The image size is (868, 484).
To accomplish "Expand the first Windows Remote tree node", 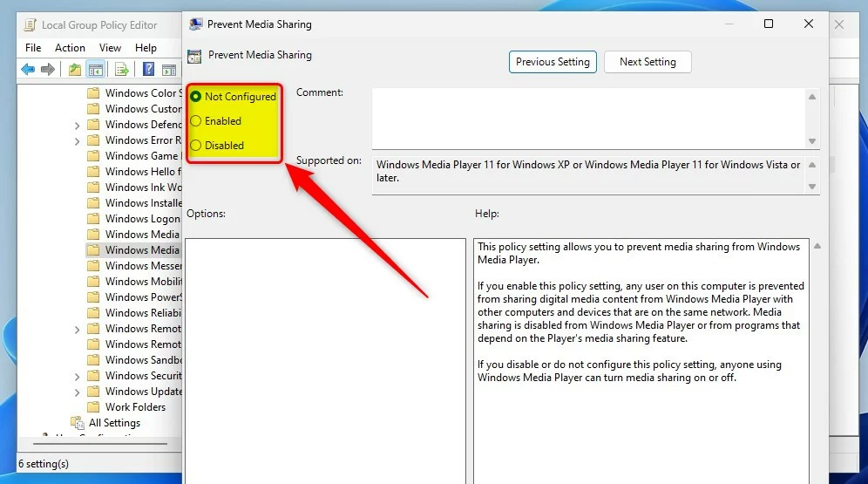I will coord(77,329).
